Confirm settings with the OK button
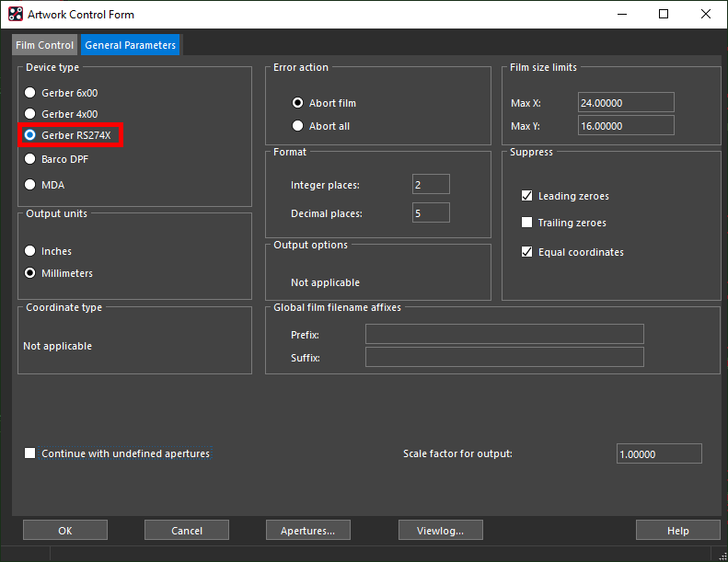 pyautogui.click(x=65, y=530)
